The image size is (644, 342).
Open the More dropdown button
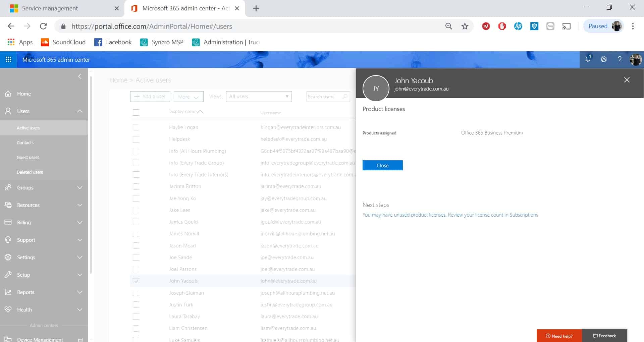click(x=189, y=97)
